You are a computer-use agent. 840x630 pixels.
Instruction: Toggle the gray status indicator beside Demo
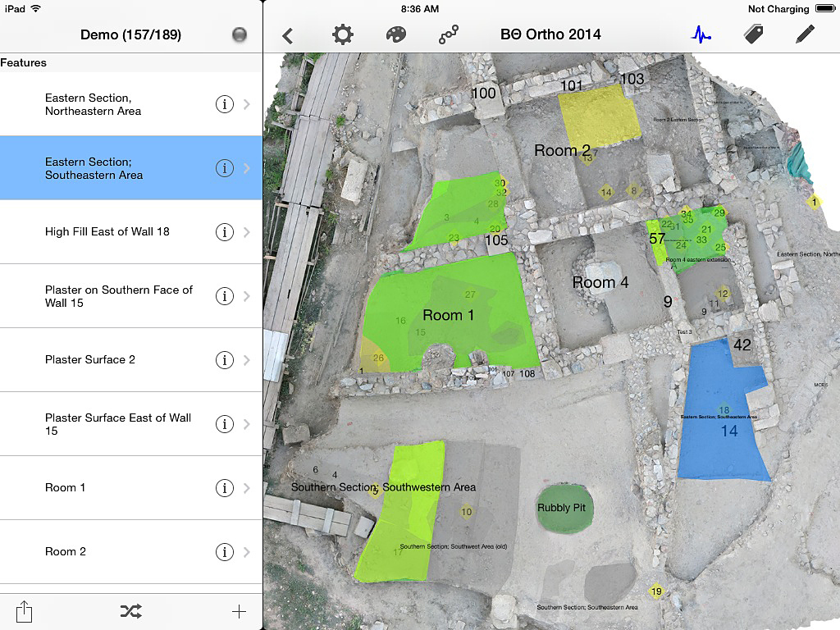point(240,34)
